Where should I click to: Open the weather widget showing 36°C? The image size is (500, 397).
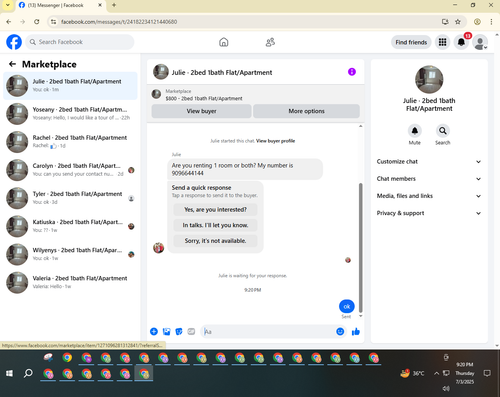[412, 373]
